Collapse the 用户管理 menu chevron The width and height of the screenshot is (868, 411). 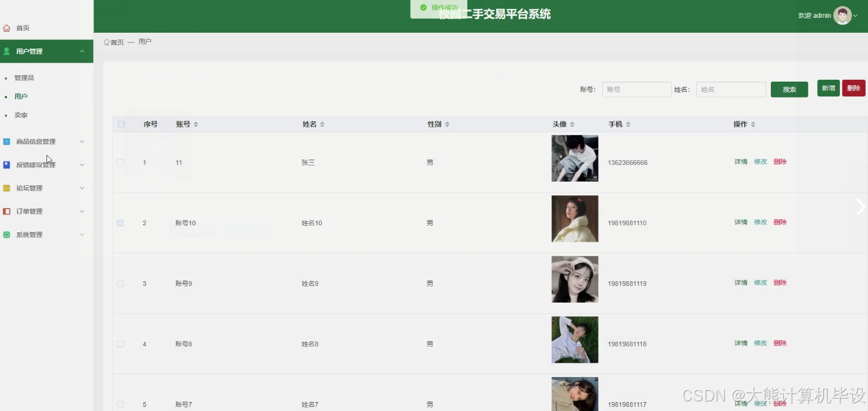tap(82, 51)
